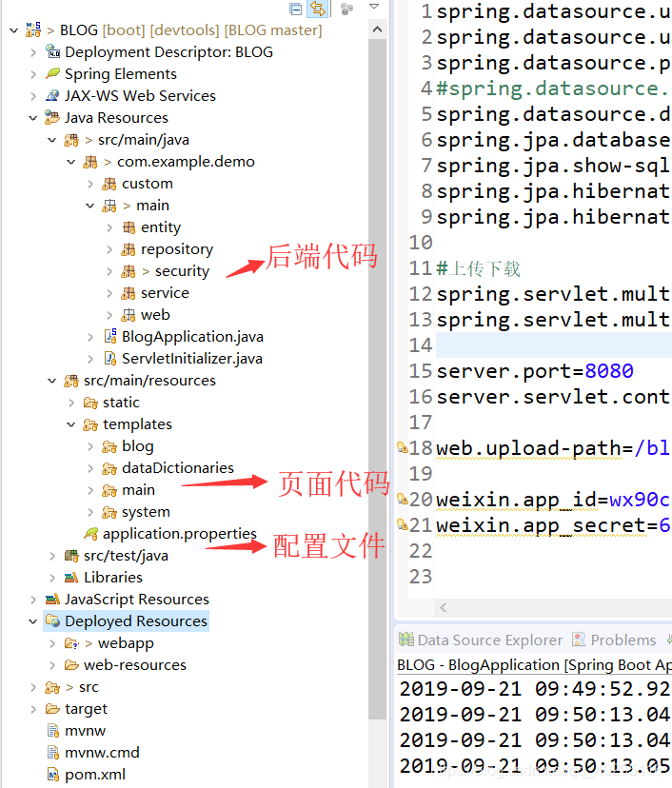Viewport: 672px width, 788px height.
Task: Select ServletInitializer.java file
Action: pos(192,359)
